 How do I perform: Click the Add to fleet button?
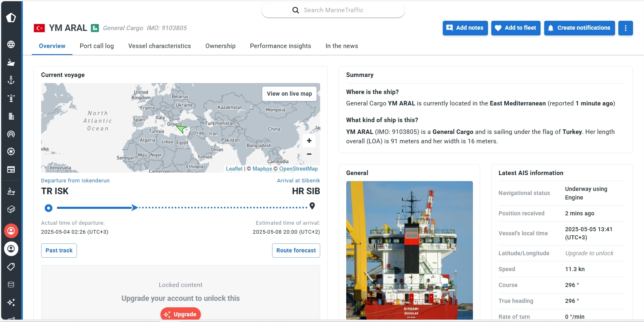click(x=516, y=28)
